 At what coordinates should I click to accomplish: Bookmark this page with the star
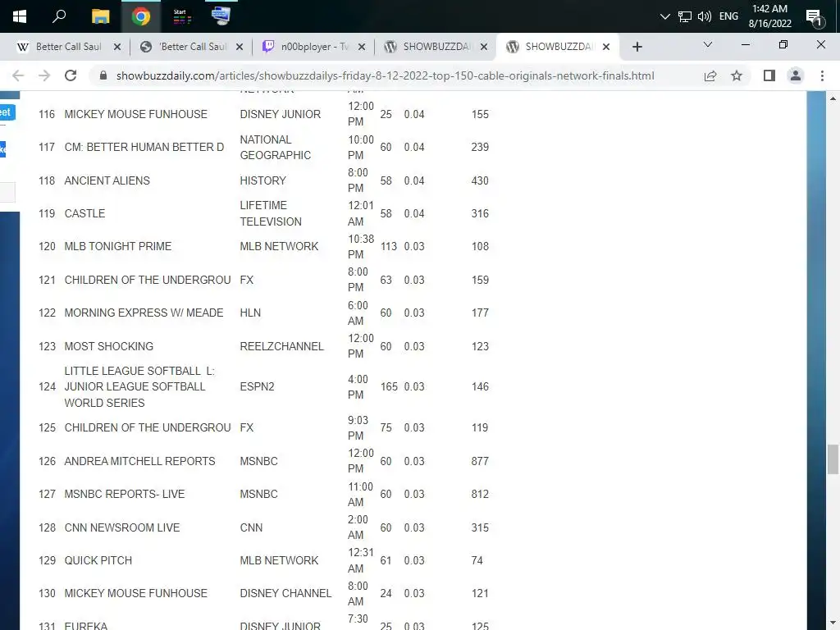[737, 75]
